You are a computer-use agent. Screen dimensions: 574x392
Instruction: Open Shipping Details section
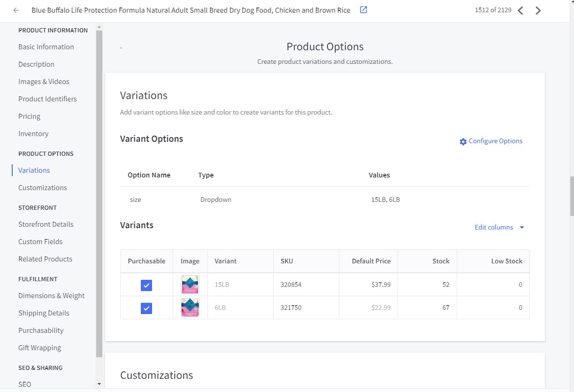click(44, 313)
